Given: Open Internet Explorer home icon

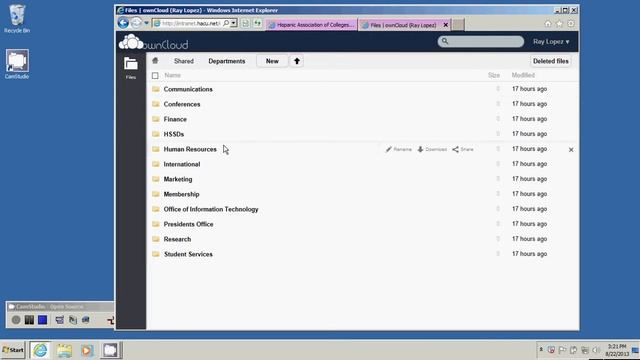Looking at the screenshot, I should coord(548,24).
